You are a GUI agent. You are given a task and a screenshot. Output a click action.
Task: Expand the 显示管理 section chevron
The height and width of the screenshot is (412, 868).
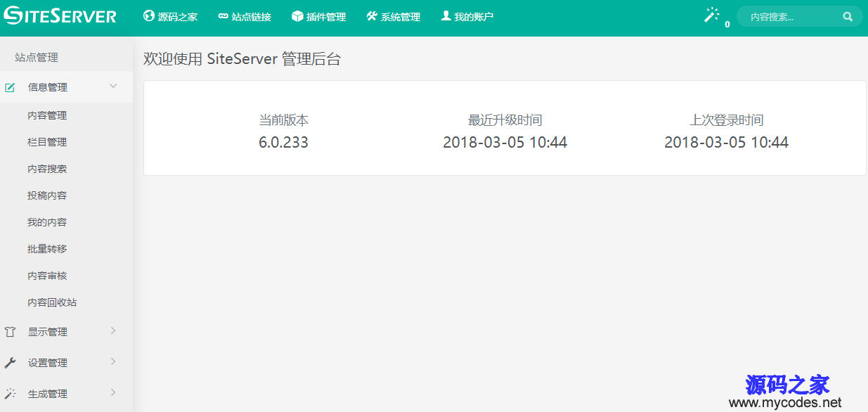(x=113, y=331)
